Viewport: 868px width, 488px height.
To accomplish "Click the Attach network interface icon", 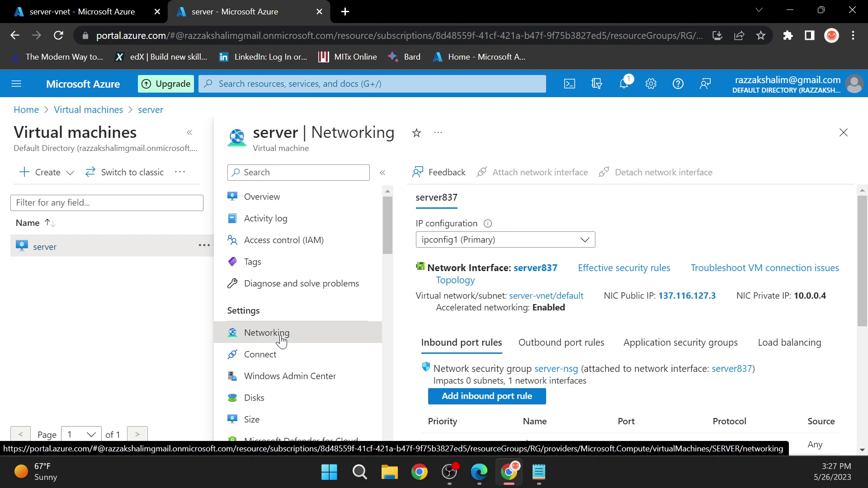I will pos(483,172).
